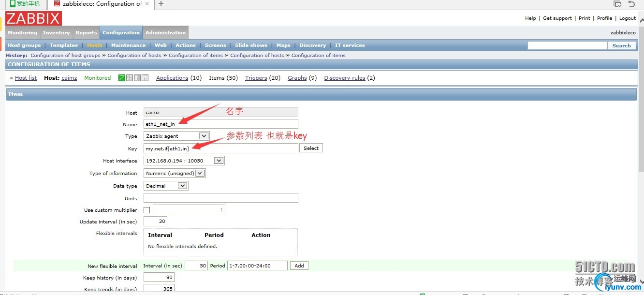Go to IT services submenu
Screen dimensions: 644x295
(350, 45)
